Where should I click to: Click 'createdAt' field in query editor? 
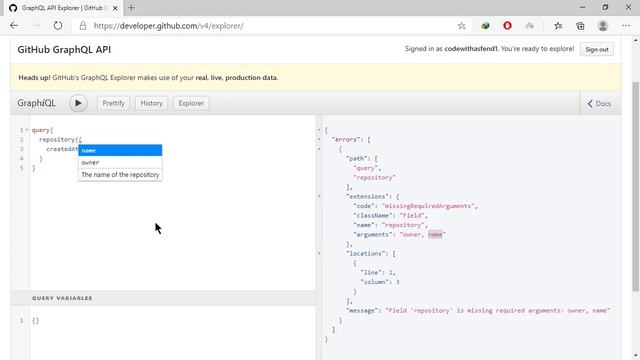tap(62, 149)
